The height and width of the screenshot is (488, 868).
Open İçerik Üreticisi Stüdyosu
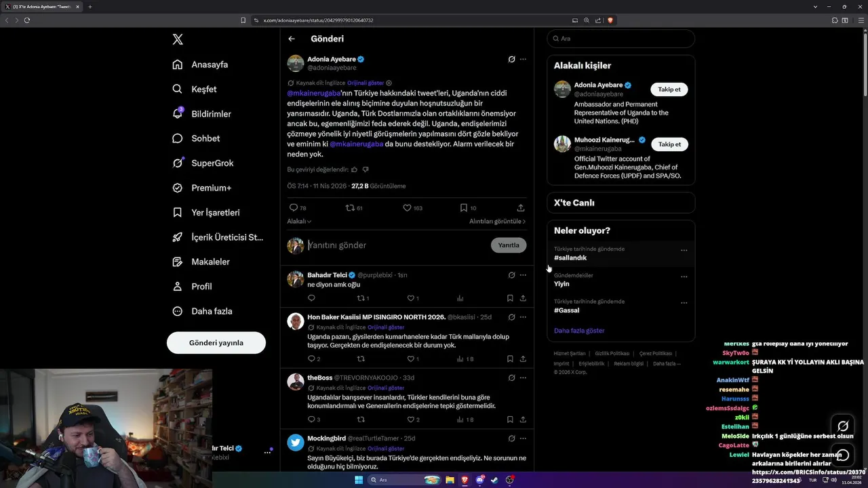point(218,237)
